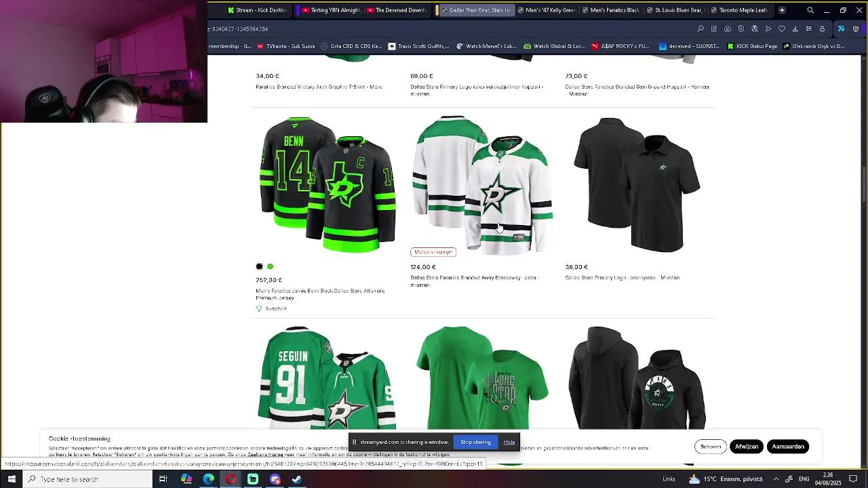Switch to Men's Fanatics Black tab

pos(610,10)
